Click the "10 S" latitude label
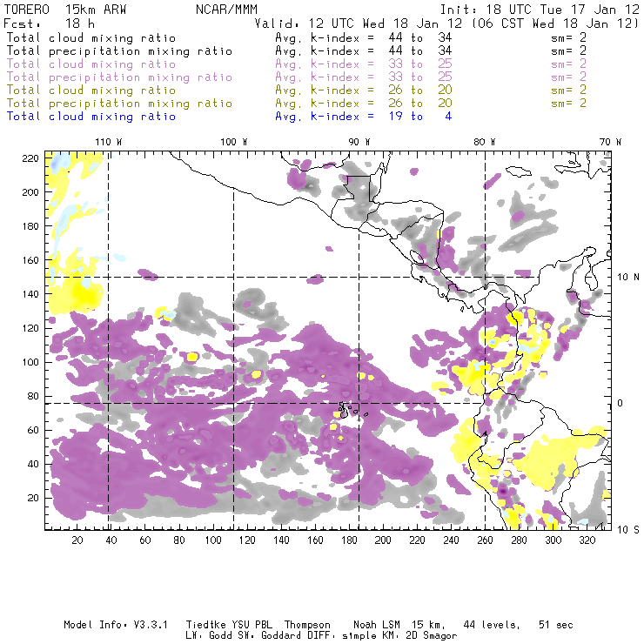Screen dimensions: 644x644 [x=628, y=530]
